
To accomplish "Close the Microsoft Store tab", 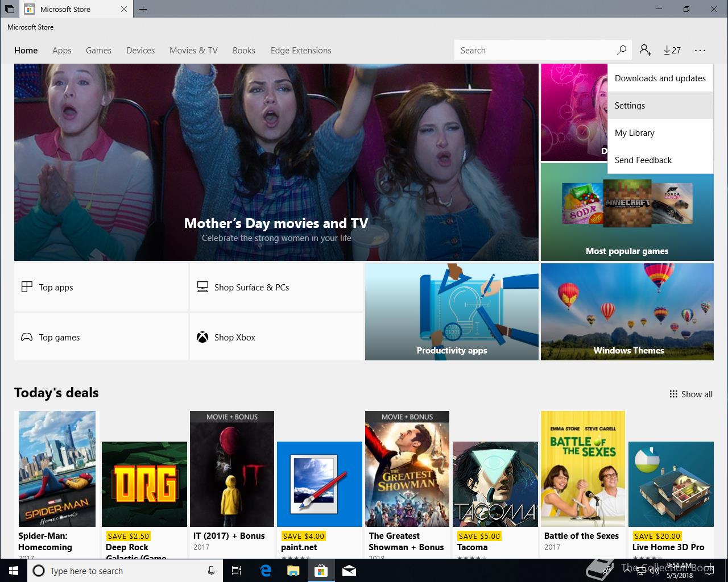I will click(125, 9).
